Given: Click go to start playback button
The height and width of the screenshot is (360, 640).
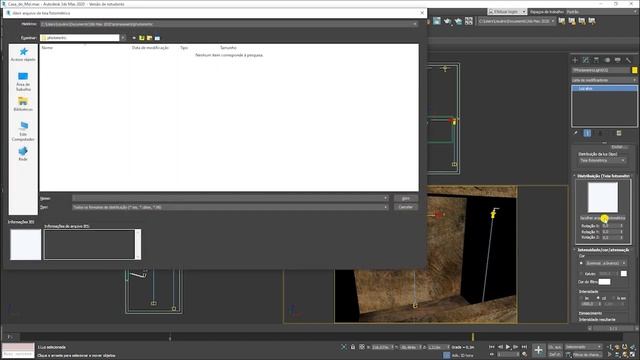Looking at the screenshot, I should click(x=491, y=347).
